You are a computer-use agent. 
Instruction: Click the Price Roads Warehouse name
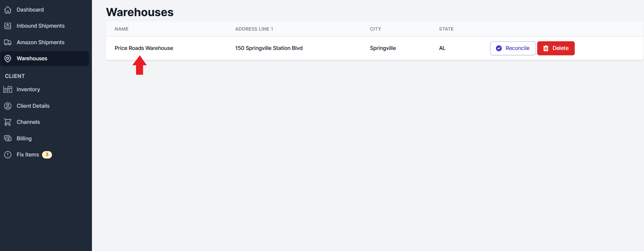[x=144, y=48]
